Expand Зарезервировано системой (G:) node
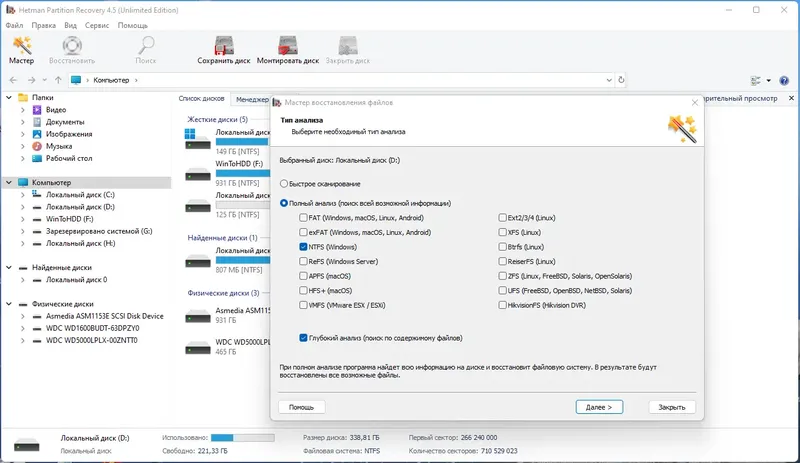800x463 pixels. tap(22, 231)
